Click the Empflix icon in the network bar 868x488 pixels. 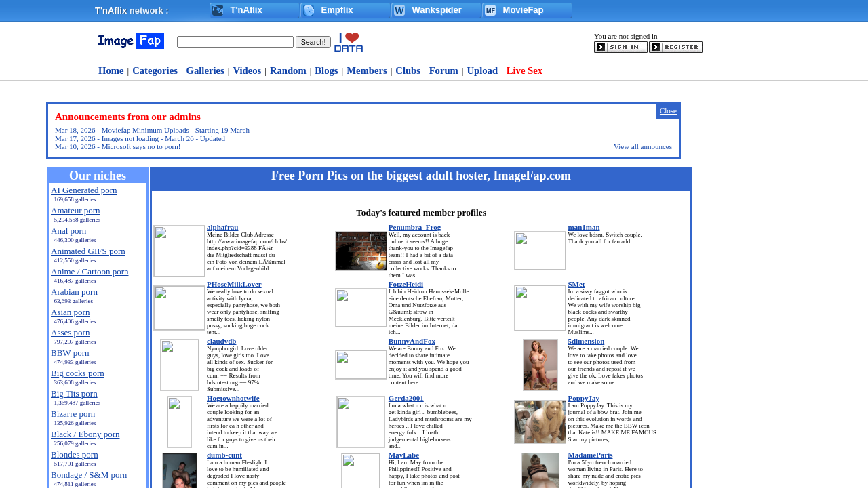coord(309,10)
